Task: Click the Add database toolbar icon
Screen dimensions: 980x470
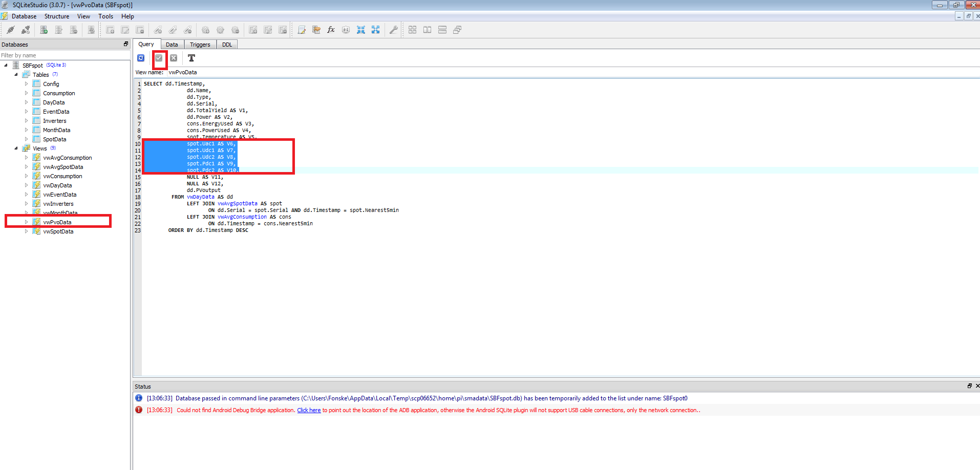Action: pos(44,30)
